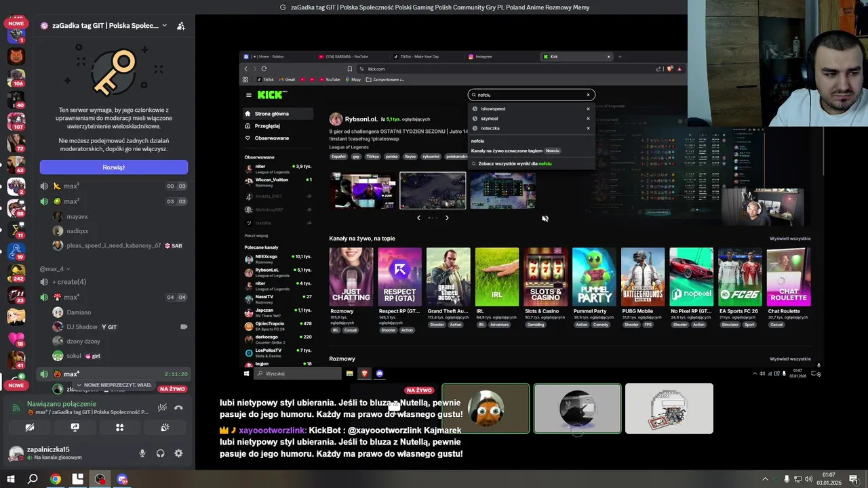Select user sokuł in voice channel
This screenshot has width=868, height=488.
click(77, 356)
